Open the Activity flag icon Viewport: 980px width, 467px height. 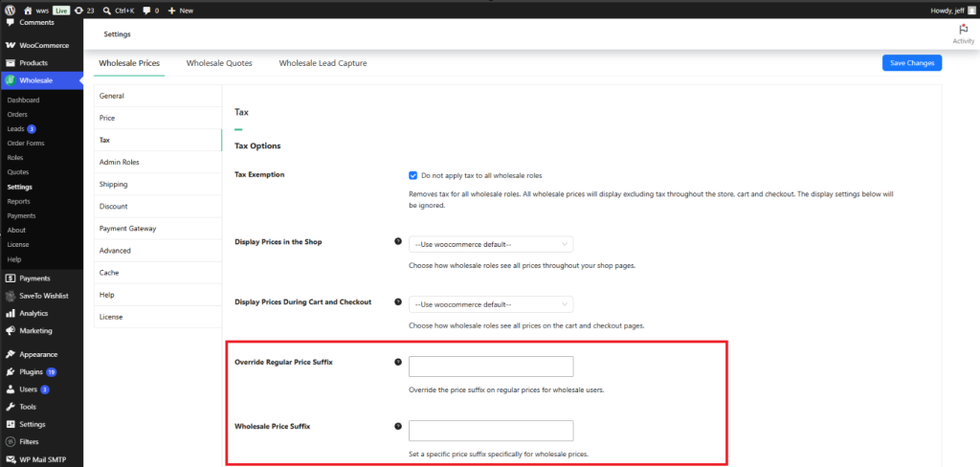963,30
